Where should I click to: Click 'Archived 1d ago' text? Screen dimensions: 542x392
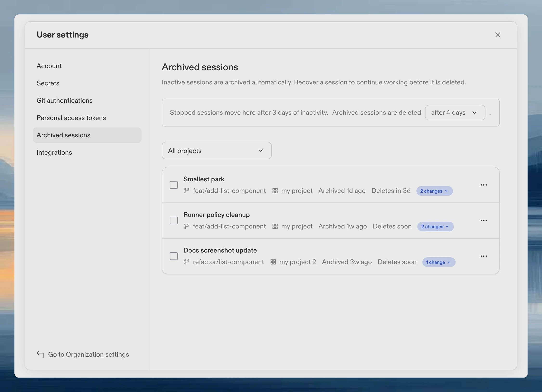point(342,191)
